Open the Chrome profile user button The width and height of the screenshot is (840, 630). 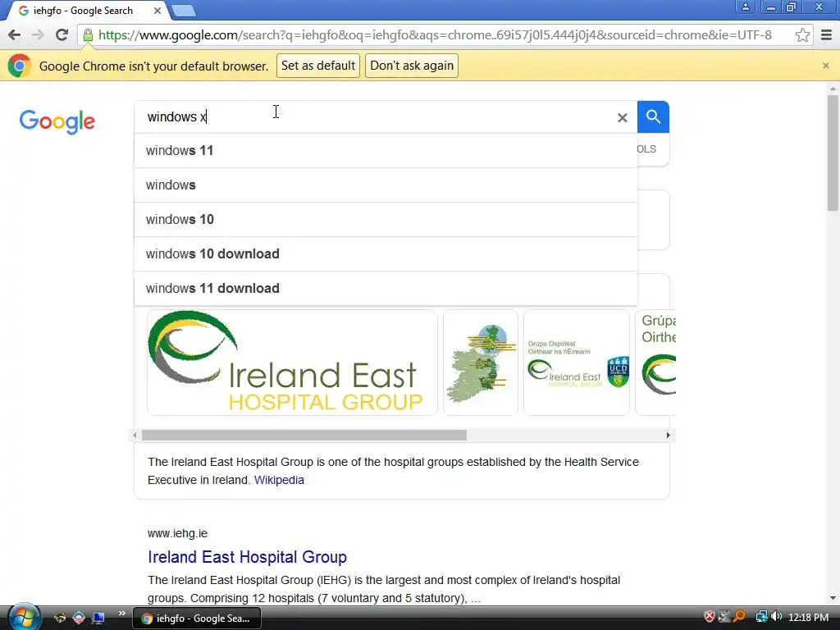[745, 7]
